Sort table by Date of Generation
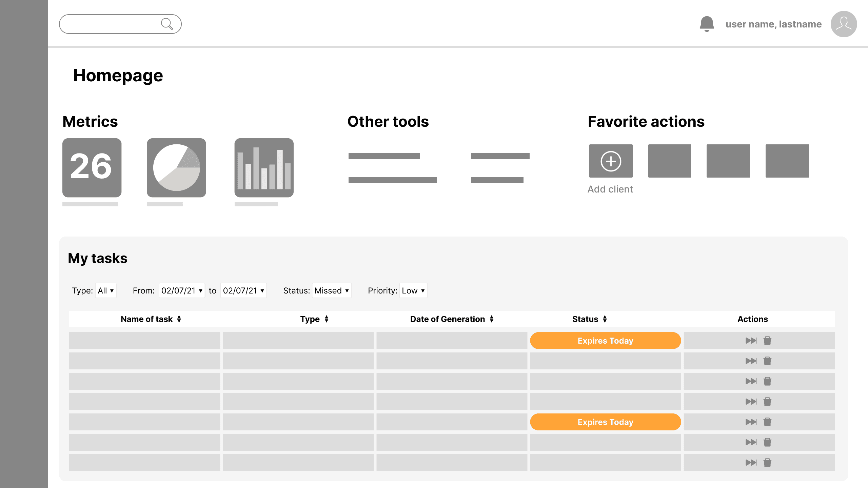Screen dimensions: 868x488 (491, 319)
